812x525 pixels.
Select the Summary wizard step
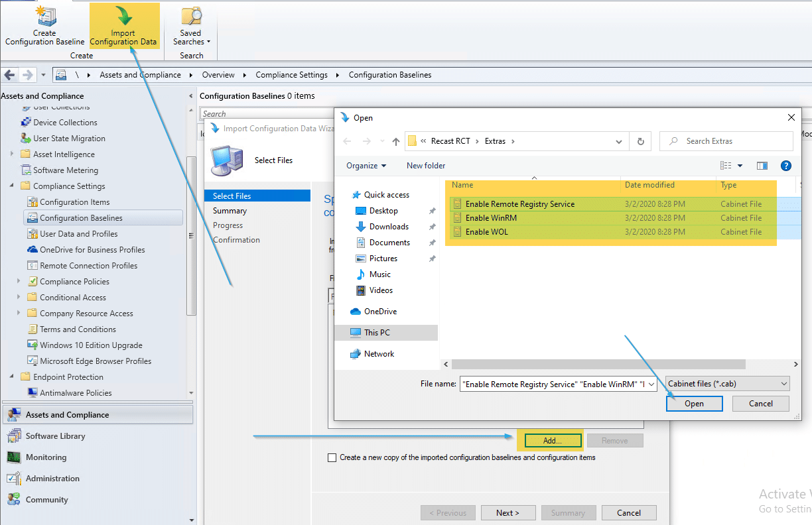pos(230,210)
